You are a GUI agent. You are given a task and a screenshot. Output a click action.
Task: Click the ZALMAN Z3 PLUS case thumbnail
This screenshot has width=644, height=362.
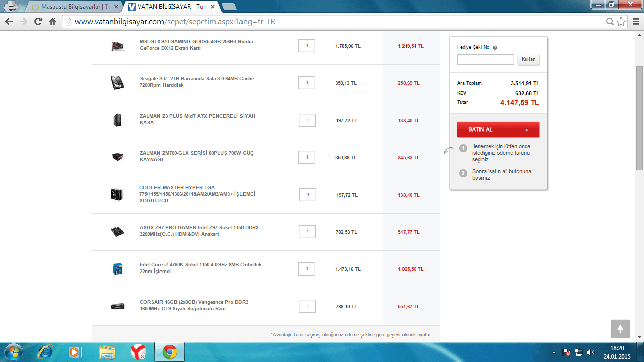[x=117, y=120]
